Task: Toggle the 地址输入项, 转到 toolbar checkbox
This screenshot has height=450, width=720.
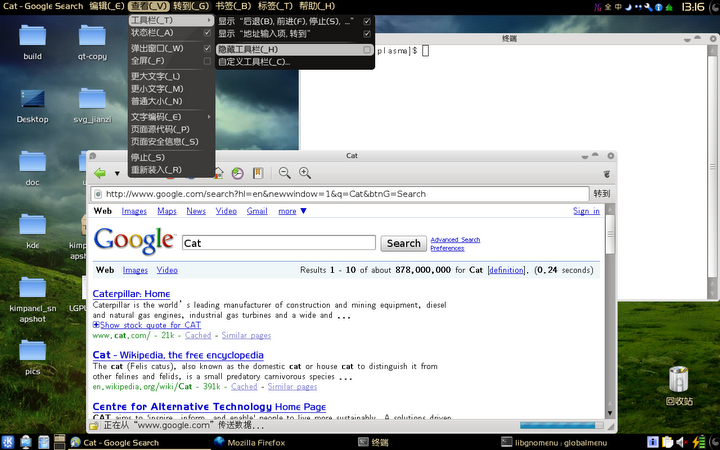Action: tap(367, 34)
